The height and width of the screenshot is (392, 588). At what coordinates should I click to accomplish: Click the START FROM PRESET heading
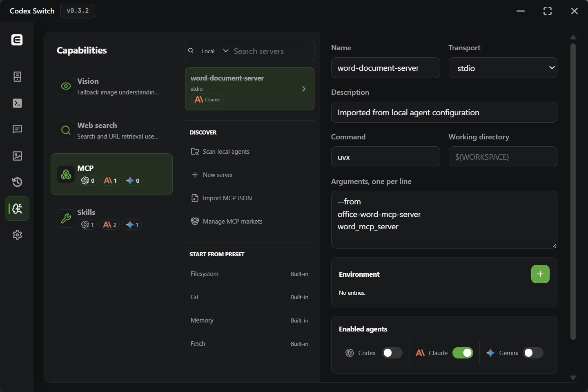(x=217, y=254)
